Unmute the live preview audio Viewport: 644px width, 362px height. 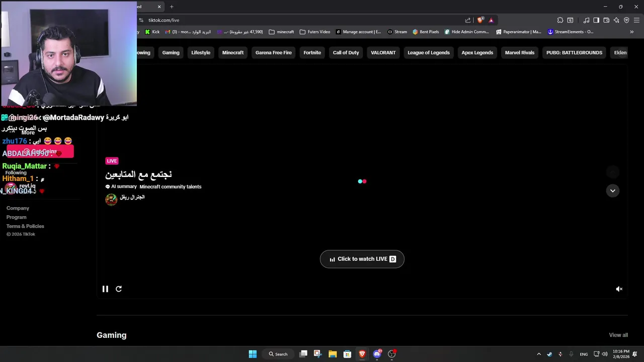click(619, 289)
